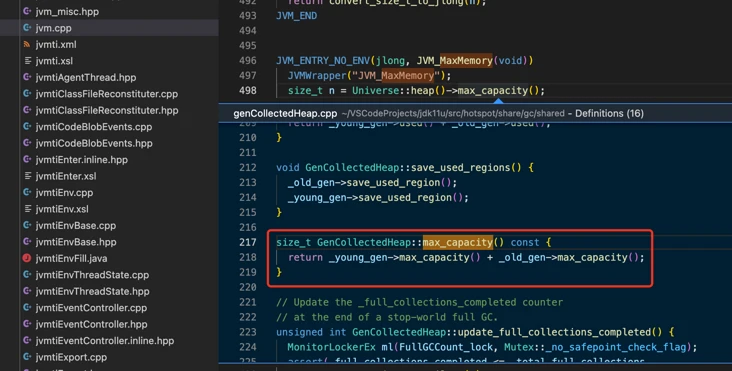The image size is (732, 371).
Task: Click MonitorLockerEx on line 224
Action: (331, 347)
